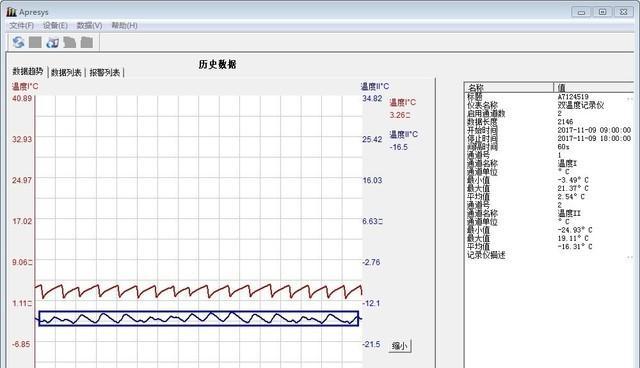Switch to the 数据列表 tab
The width and height of the screenshot is (640, 368).
tap(66, 73)
